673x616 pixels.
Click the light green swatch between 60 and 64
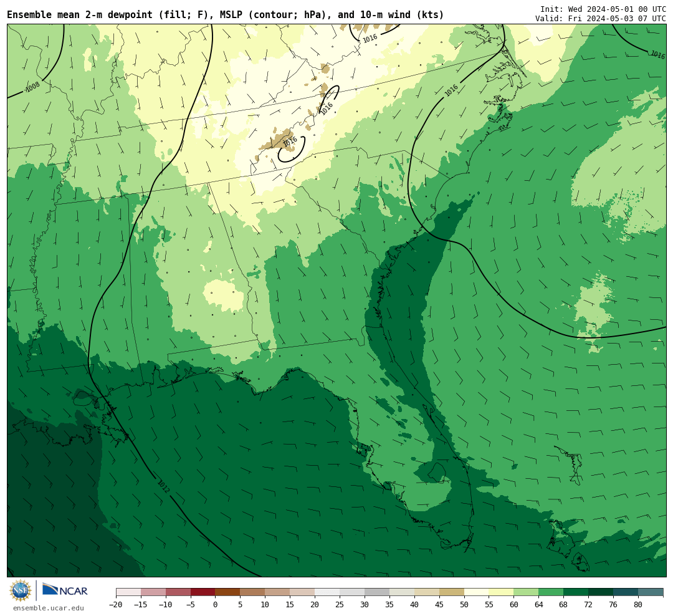pyautogui.click(x=526, y=592)
